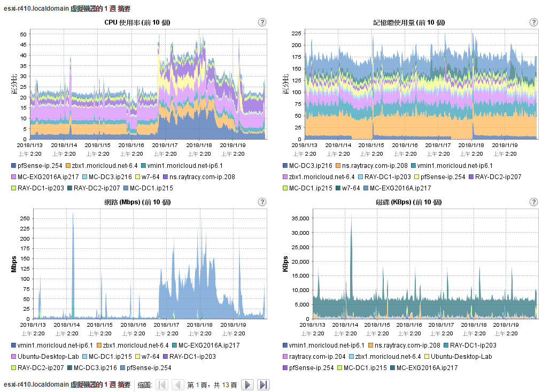542x392 pixels.
Task: Click the esxi-r410.localdomain heading at top
Action: point(67,9)
